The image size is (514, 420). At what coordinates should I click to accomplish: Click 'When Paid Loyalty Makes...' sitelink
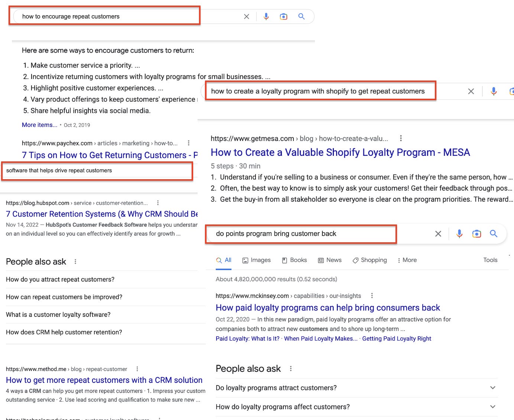click(321, 339)
